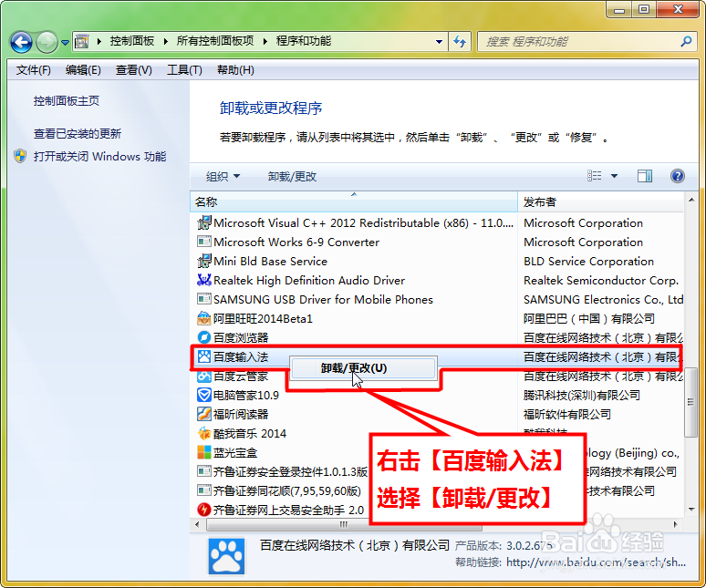
Task: Open 帮助(H) menu
Action: tap(235, 70)
